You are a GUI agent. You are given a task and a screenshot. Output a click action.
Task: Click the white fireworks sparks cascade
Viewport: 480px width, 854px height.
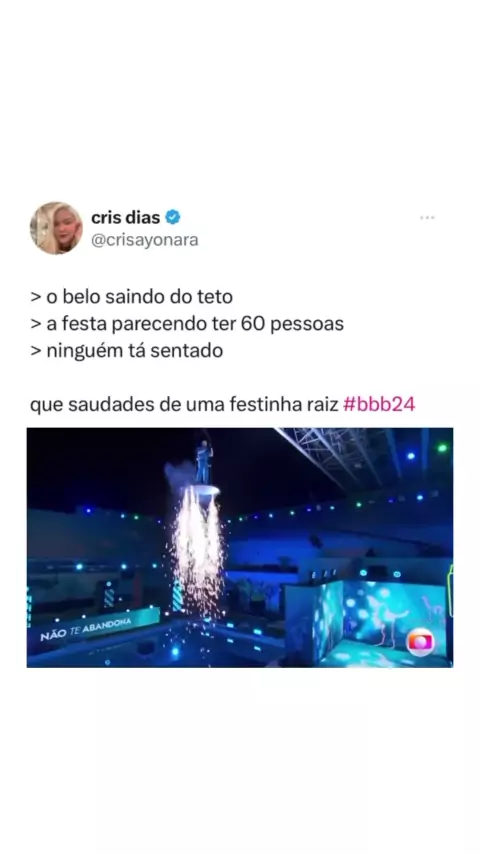click(197, 550)
